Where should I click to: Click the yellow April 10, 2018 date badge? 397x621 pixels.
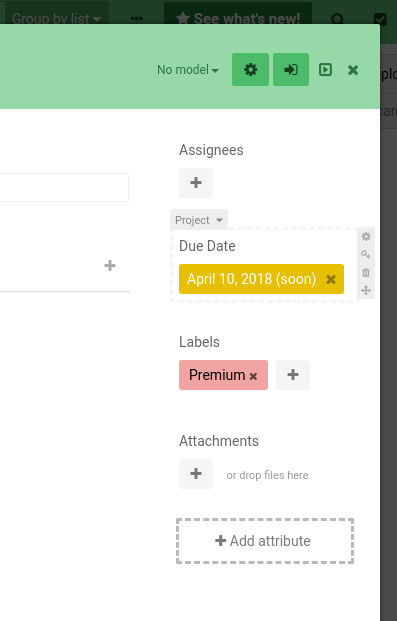pyautogui.click(x=252, y=279)
